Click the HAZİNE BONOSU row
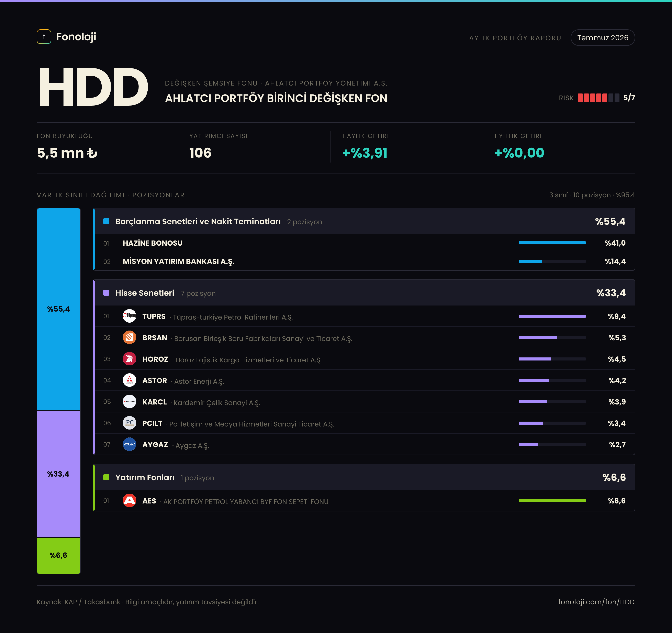 coord(364,243)
